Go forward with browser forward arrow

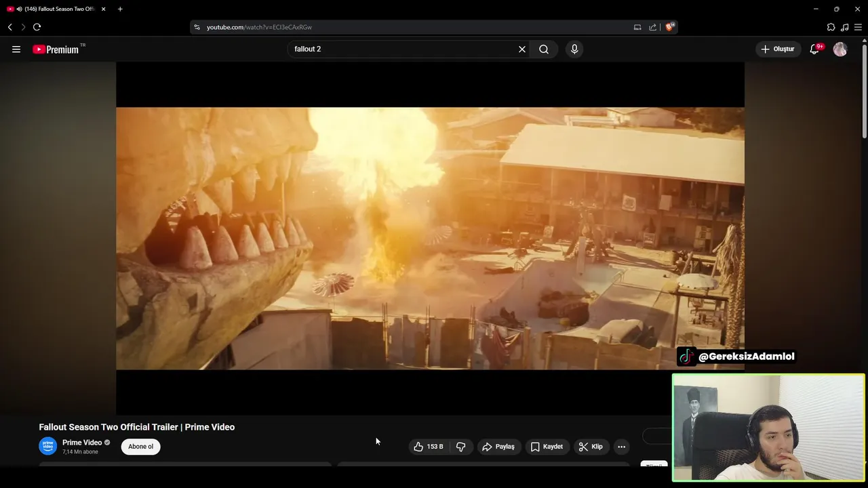23,27
